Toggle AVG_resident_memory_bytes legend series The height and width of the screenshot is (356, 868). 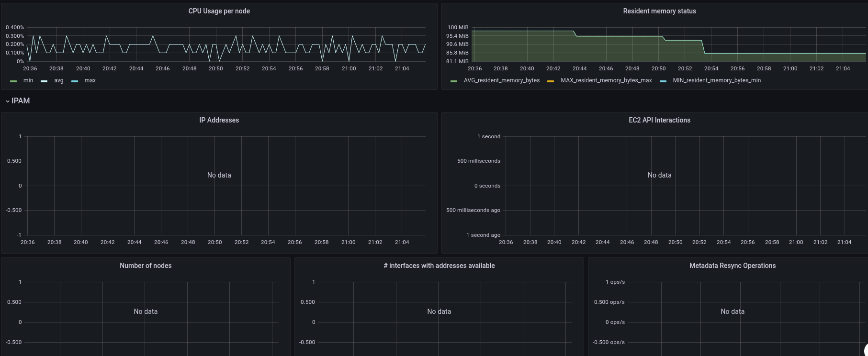(x=502, y=80)
